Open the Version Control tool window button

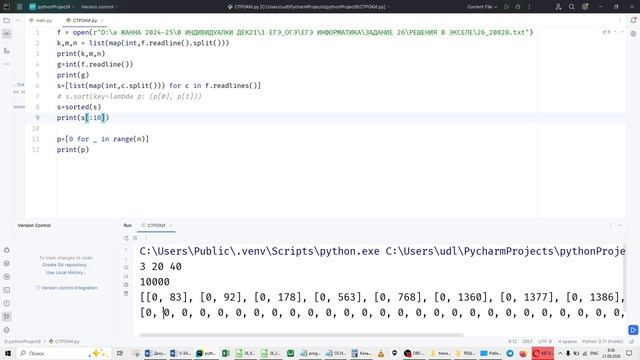coord(7,317)
